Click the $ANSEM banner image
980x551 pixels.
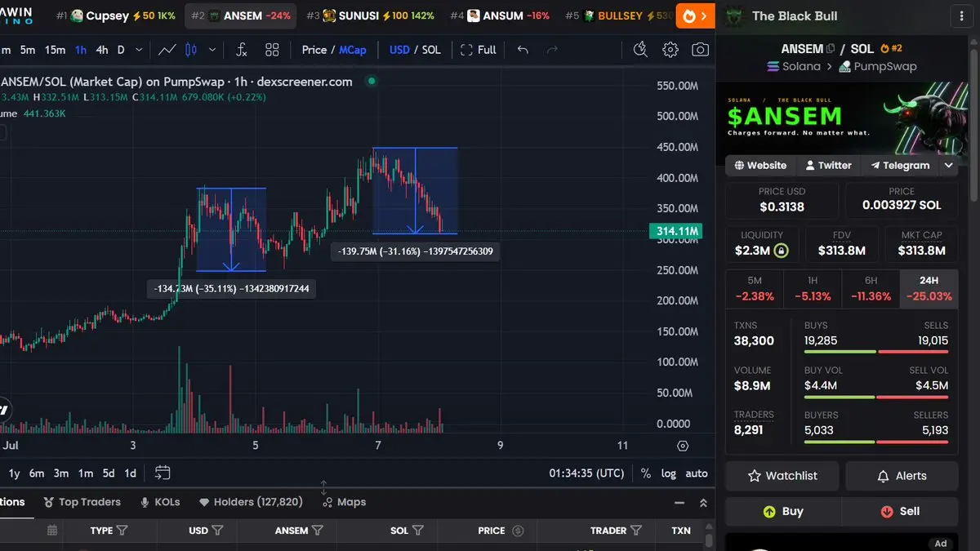tap(842, 119)
